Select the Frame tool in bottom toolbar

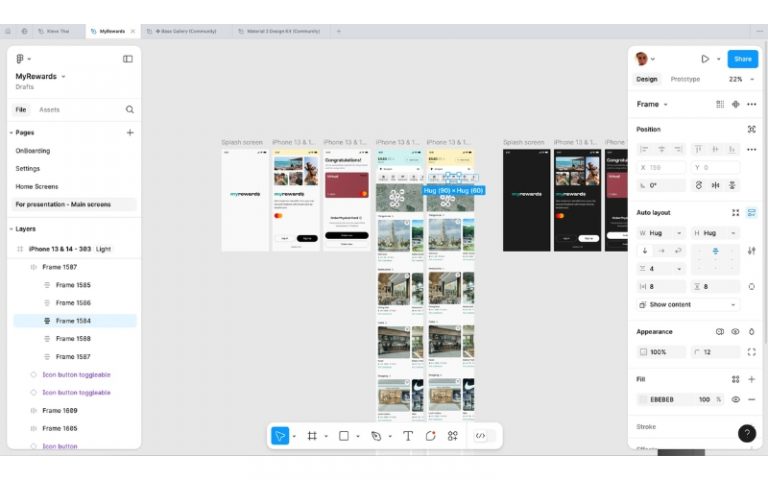coord(312,436)
